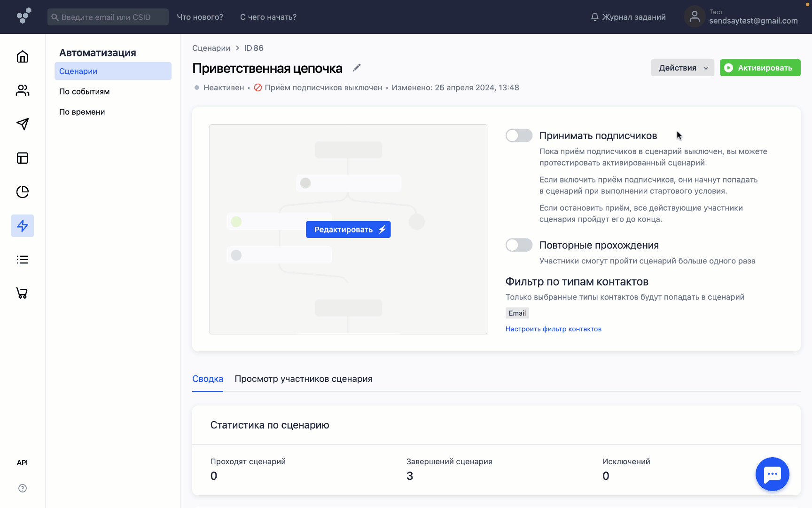The image size is (812, 508).
Task: Open the shopping cart icon
Action: coord(23,293)
